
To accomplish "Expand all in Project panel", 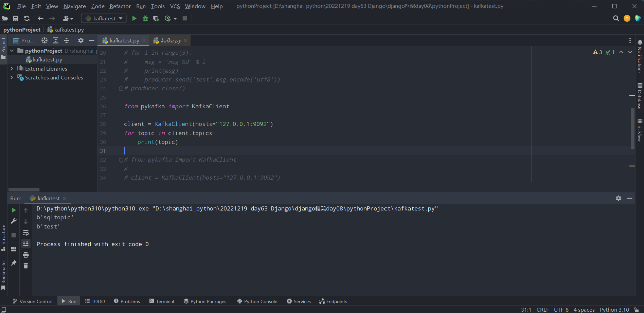I will [x=56, y=40].
